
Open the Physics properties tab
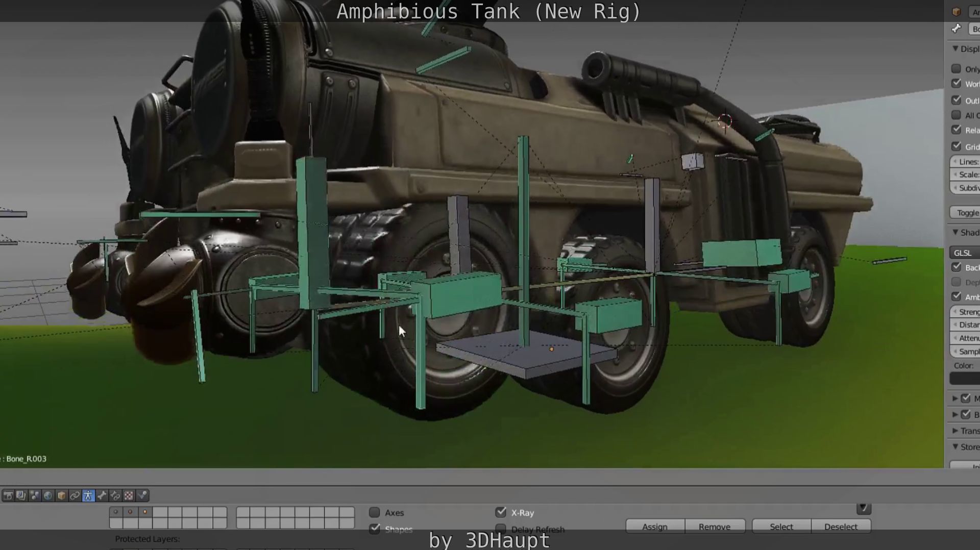pyautogui.click(x=142, y=495)
